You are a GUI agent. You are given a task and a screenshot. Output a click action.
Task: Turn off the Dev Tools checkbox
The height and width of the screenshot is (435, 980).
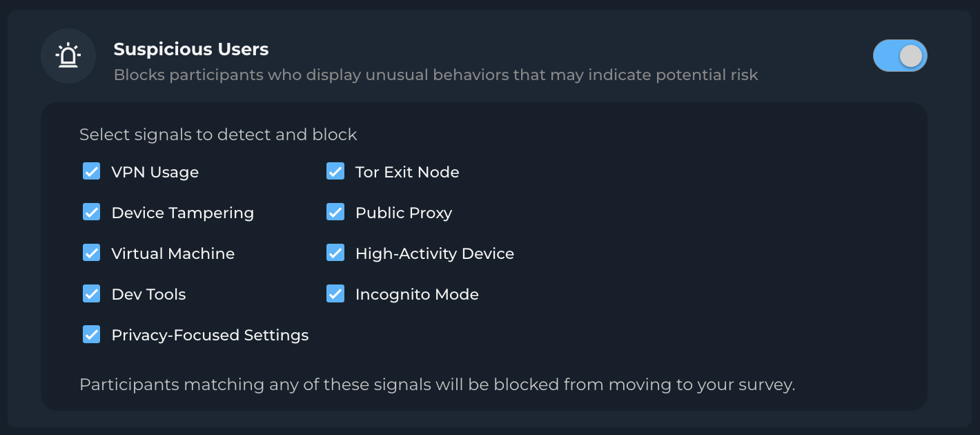click(x=92, y=293)
